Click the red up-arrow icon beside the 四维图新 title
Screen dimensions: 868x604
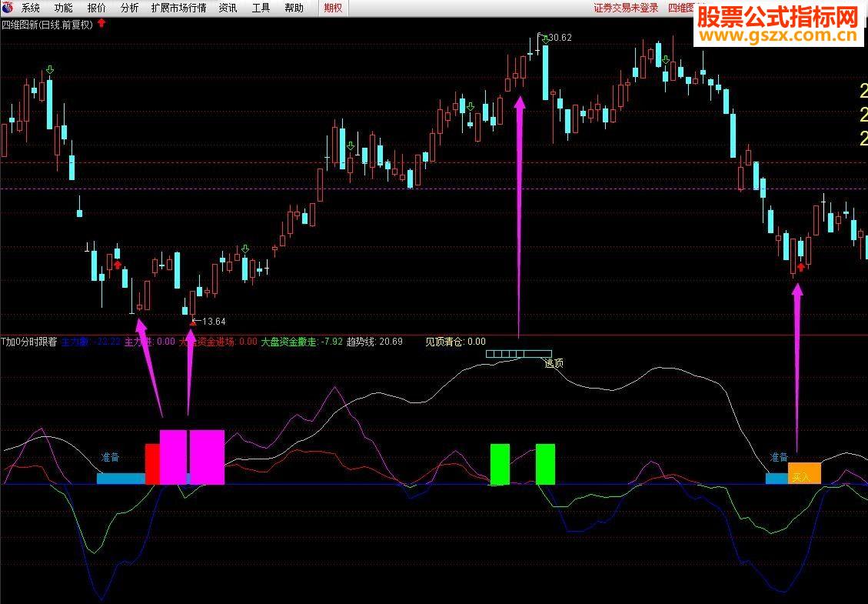[101, 23]
